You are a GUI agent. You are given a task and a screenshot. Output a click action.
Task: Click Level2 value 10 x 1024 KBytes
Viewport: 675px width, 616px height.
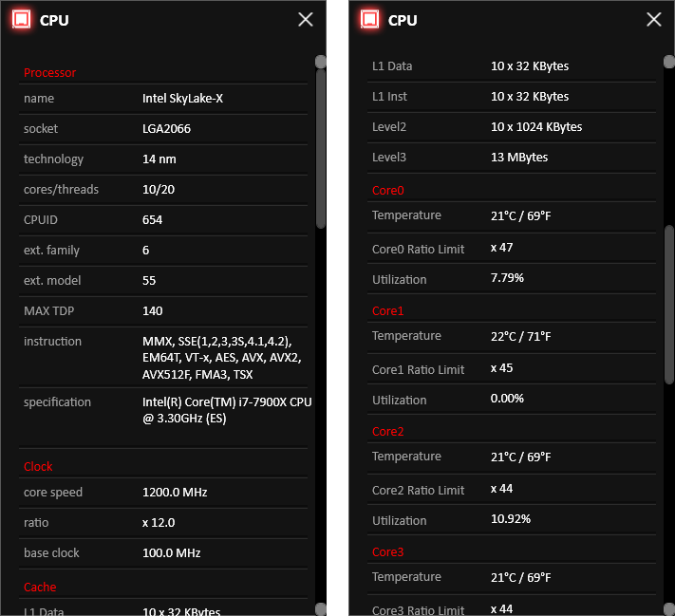pos(536,127)
